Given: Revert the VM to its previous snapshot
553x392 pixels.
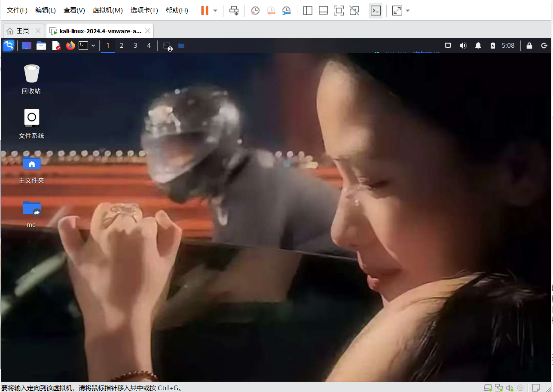Looking at the screenshot, I should click(x=271, y=10).
